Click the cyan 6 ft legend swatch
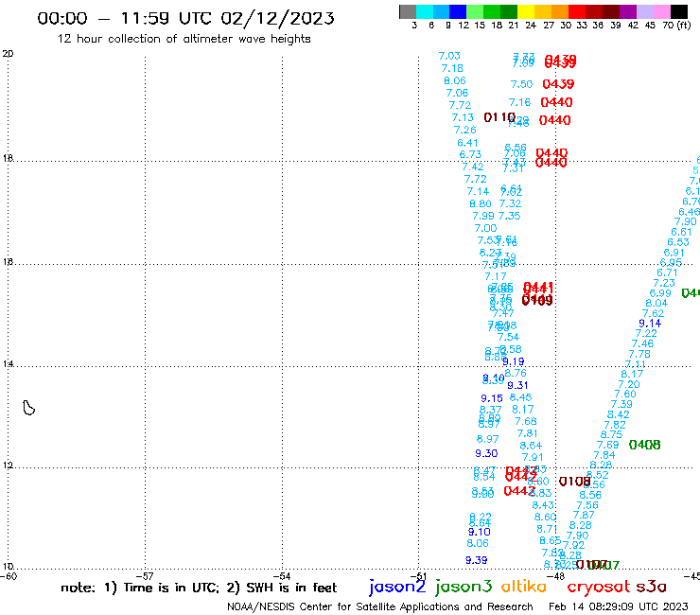 click(425, 12)
